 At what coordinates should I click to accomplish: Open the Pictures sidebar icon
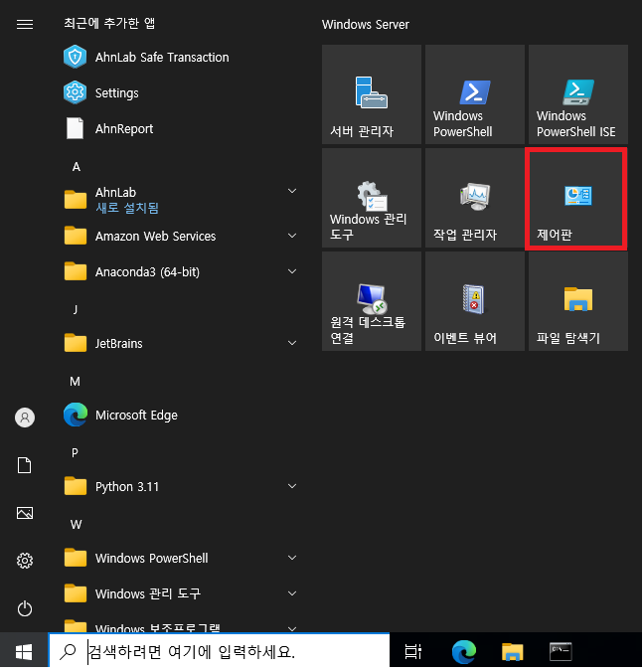25,513
